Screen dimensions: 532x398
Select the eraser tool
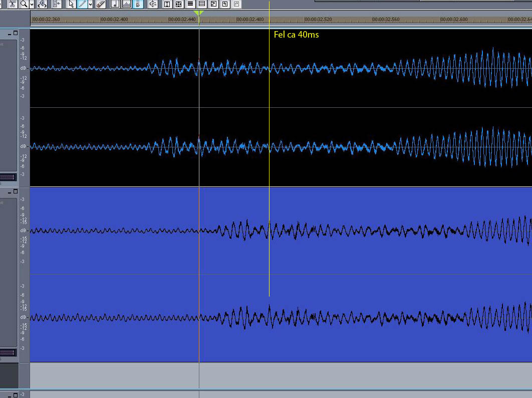click(101, 4)
